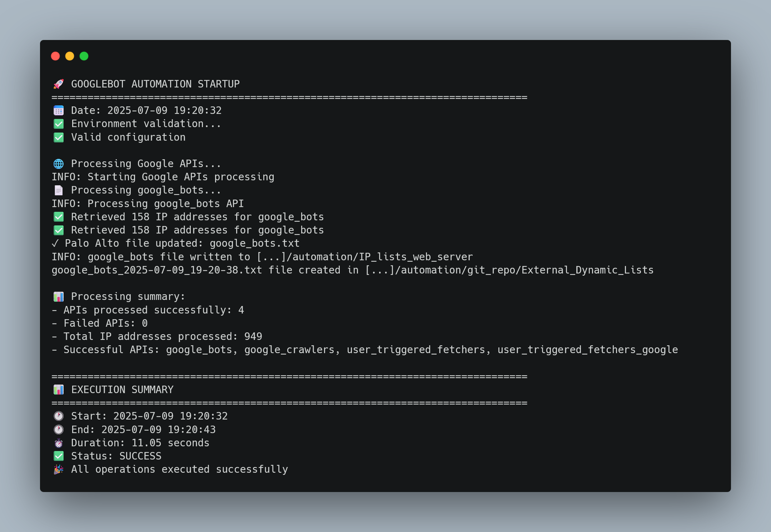Click the clock icon next to End time
Screen dimensions: 771x532
coord(59,430)
